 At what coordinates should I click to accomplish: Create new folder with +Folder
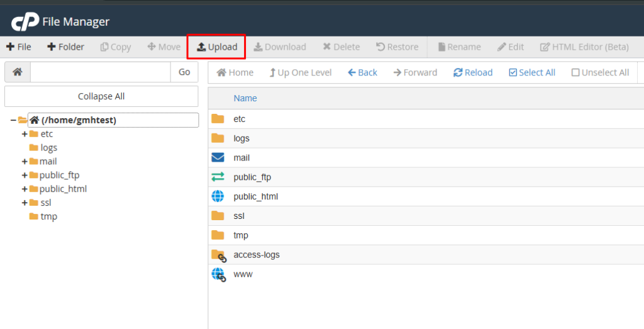coord(65,47)
